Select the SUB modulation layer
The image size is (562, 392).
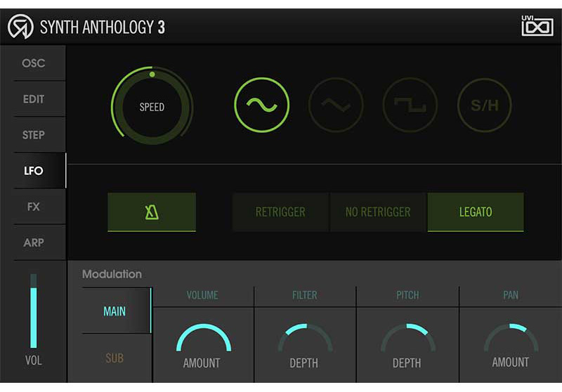115,358
